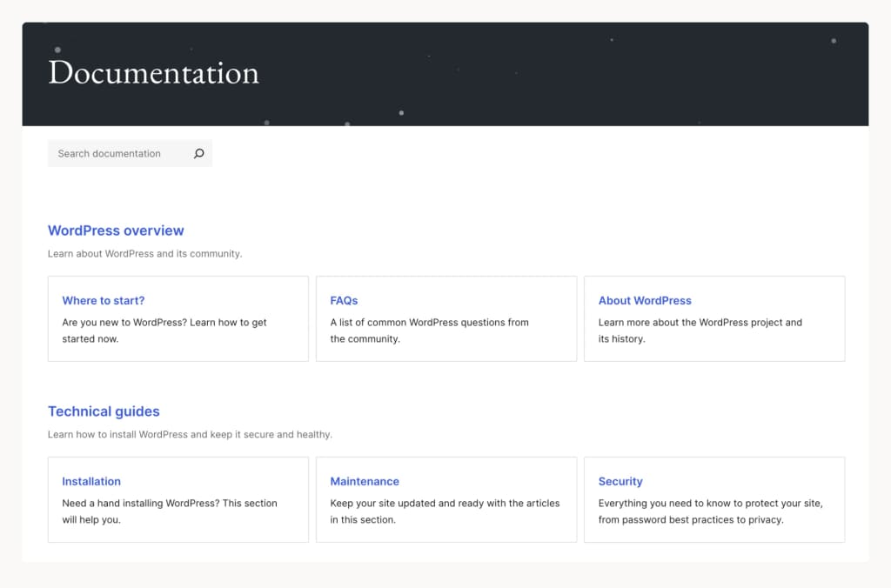The width and height of the screenshot is (891, 588).
Task: Open the Maintenance section
Action: click(365, 481)
